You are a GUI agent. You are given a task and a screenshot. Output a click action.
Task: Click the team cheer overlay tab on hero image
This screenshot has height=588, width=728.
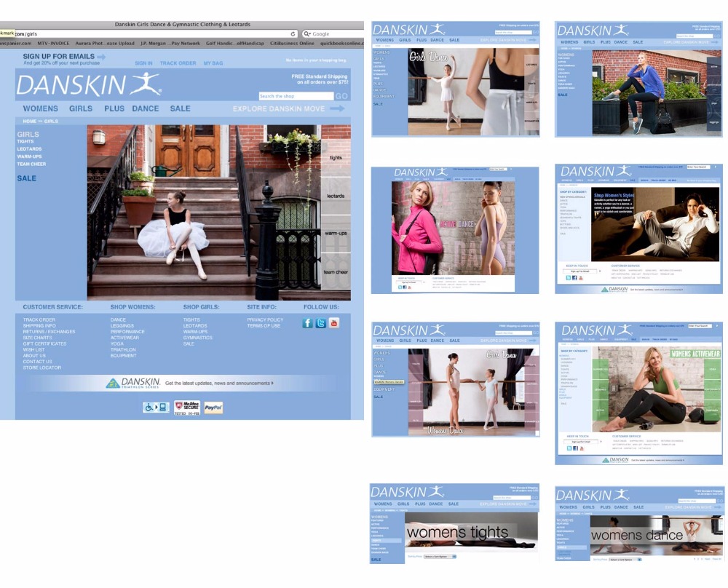[x=336, y=272]
